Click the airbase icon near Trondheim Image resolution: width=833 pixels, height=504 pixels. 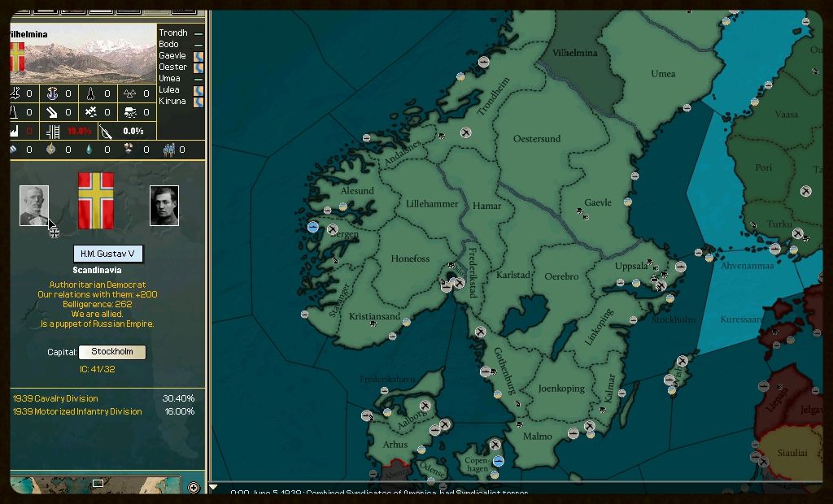pos(466,133)
